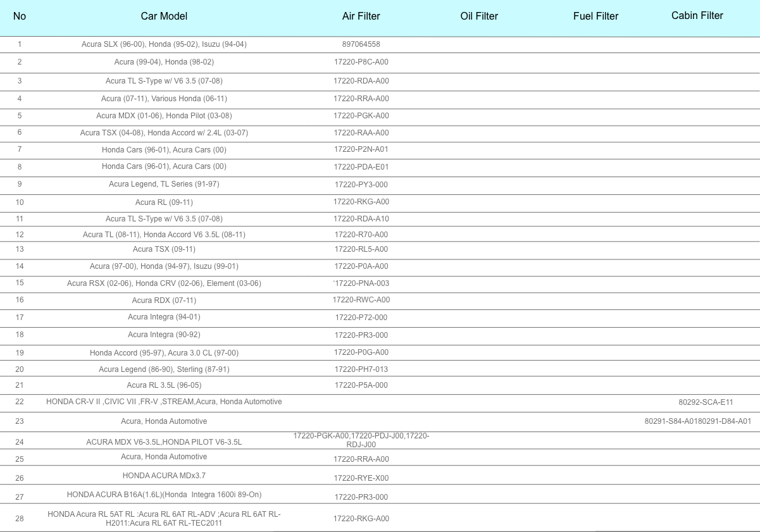Viewport: 760px width, 532px height.
Task: Select part number 17220-PH7-013
Action: (x=361, y=369)
